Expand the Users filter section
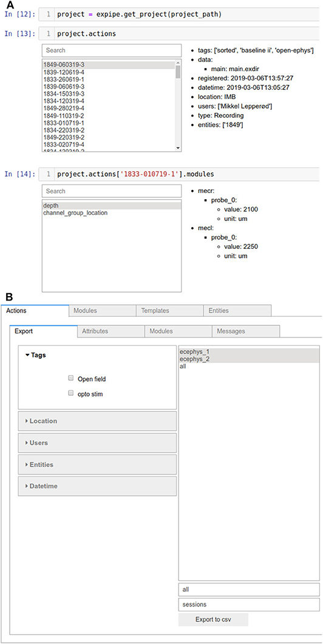The image size is (323, 644). click(97, 442)
